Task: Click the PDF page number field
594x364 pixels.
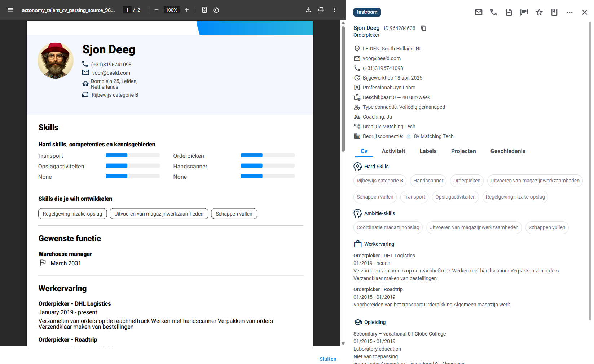Action: click(x=127, y=10)
